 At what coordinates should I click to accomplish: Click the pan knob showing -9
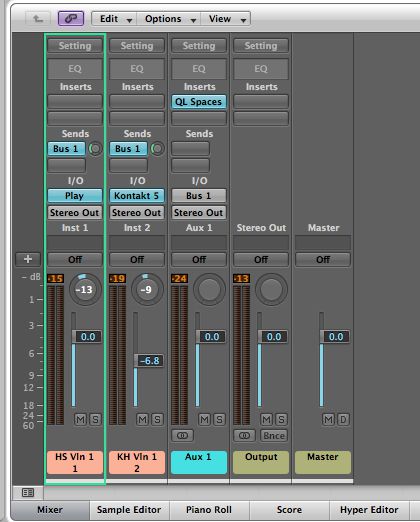[x=147, y=289]
